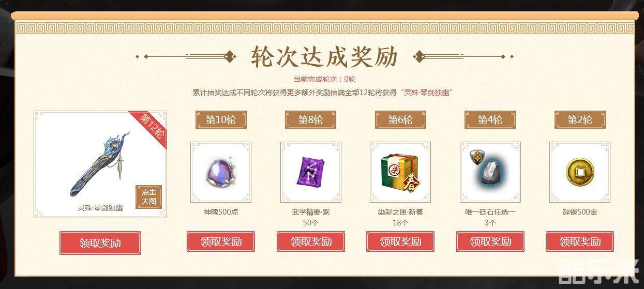Click the 第8轮 round label
The image size is (644, 289).
click(310, 119)
